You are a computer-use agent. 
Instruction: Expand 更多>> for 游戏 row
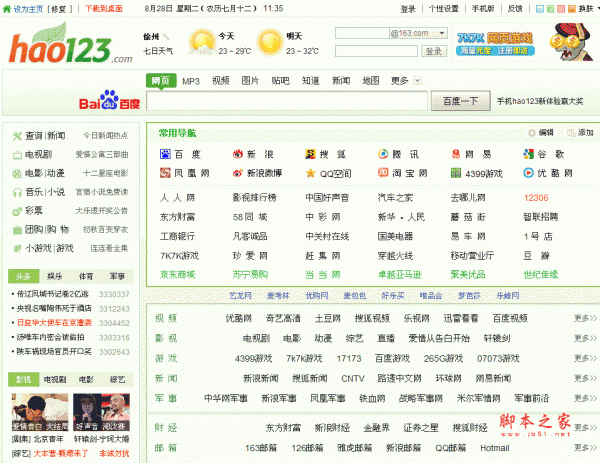click(x=585, y=358)
